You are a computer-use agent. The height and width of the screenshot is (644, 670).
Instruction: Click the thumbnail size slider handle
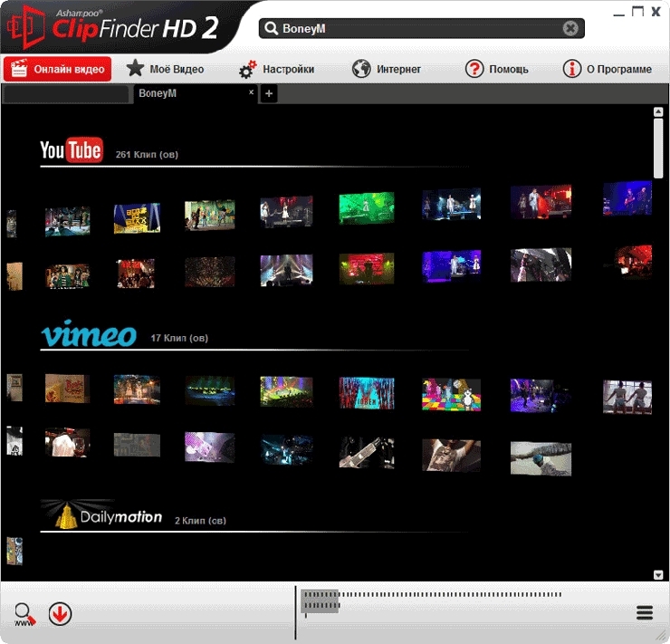tap(320, 601)
